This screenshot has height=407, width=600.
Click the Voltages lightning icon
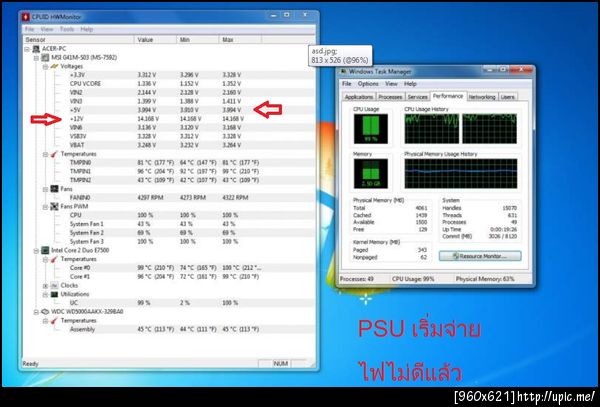click(54, 66)
